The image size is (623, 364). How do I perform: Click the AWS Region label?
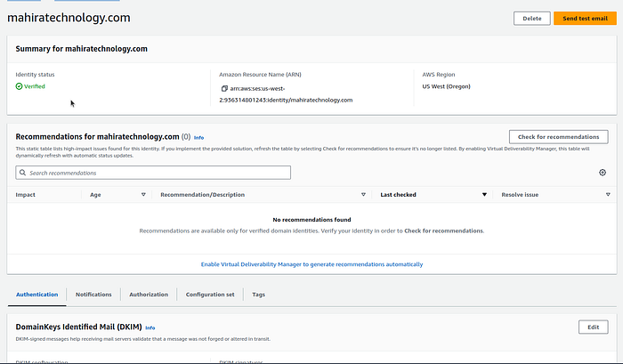coord(439,74)
